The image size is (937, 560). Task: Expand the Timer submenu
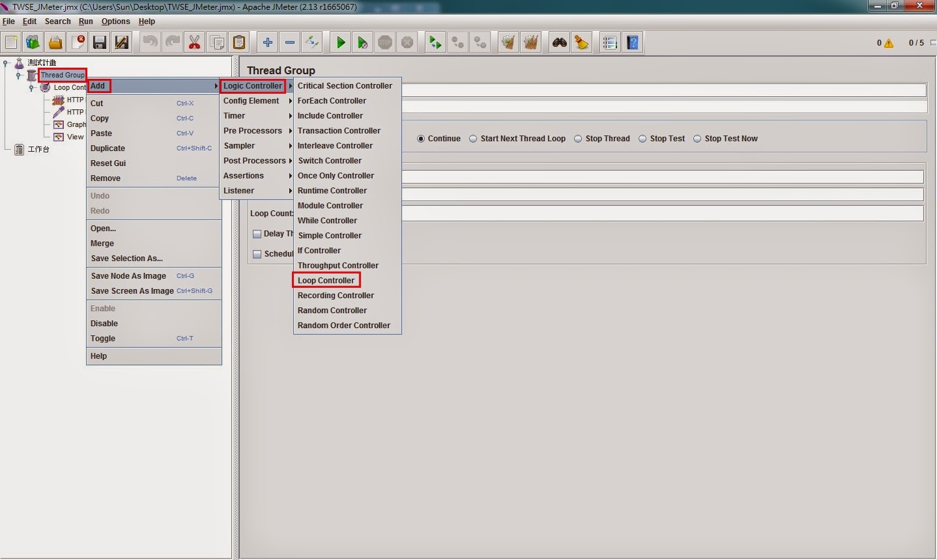coord(257,116)
